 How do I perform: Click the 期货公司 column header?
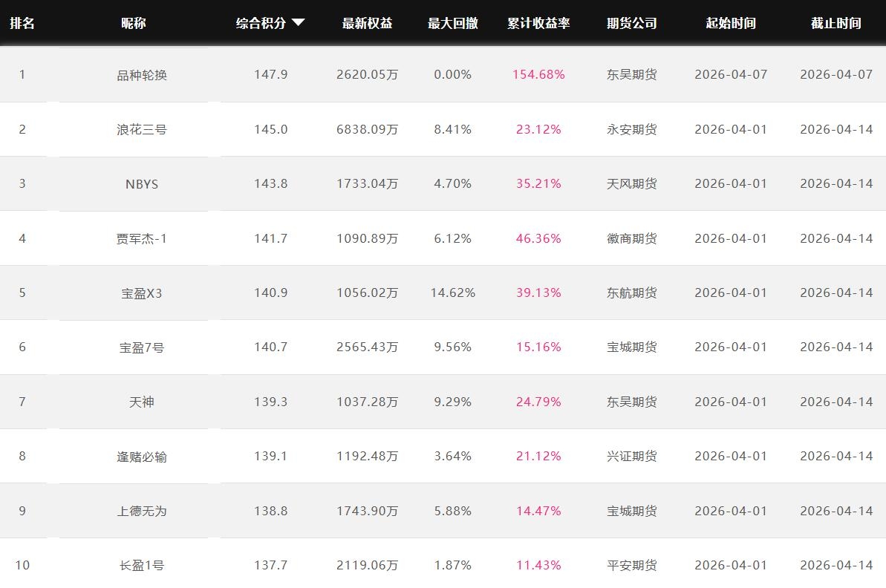(x=631, y=23)
